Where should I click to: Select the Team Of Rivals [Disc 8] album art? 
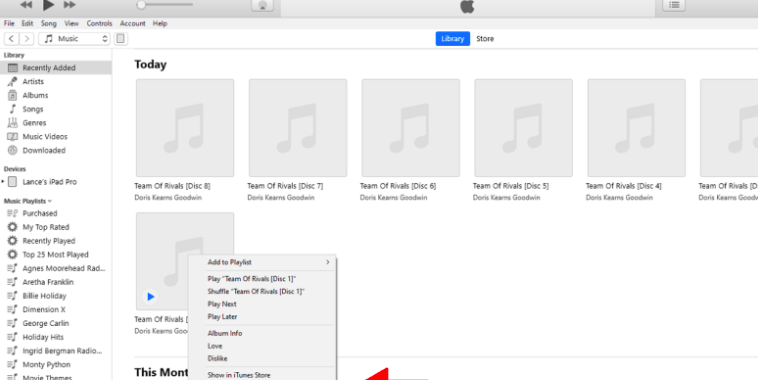(185, 128)
